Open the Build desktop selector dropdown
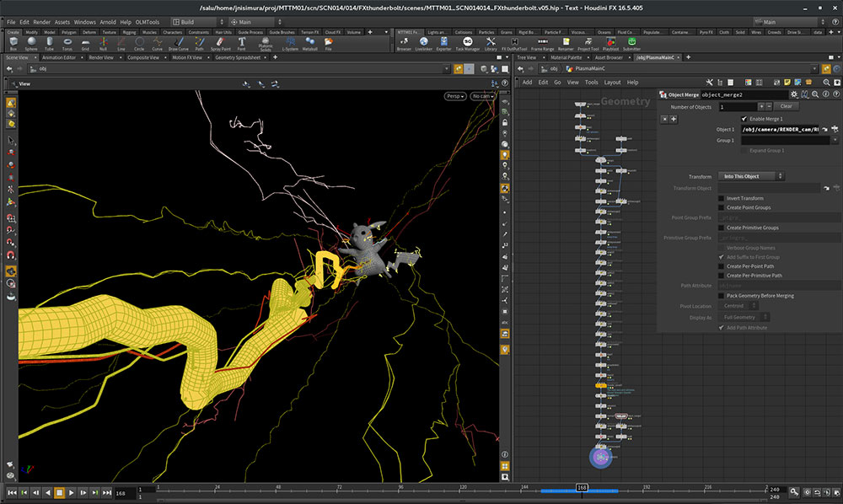The image size is (843, 504). click(x=198, y=22)
